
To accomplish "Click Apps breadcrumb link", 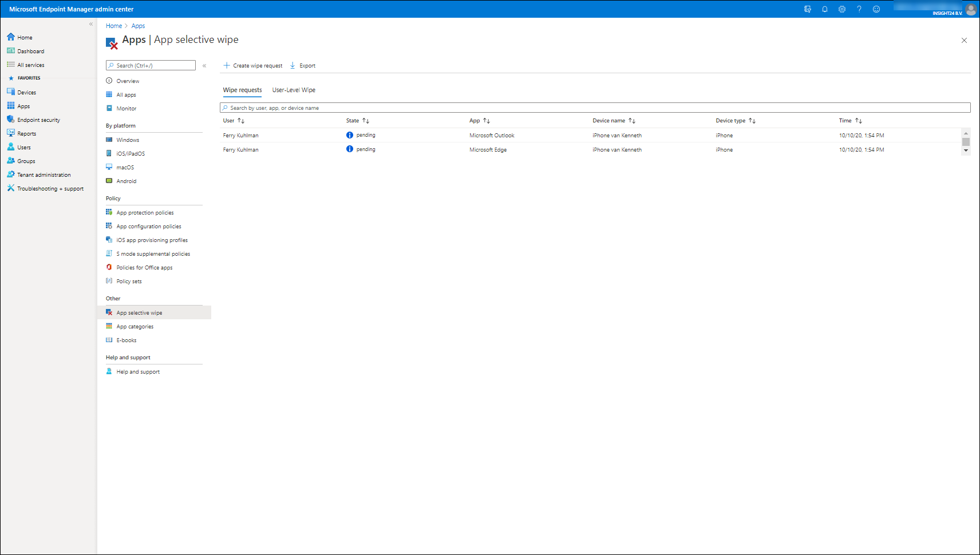I will tap(138, 26).
